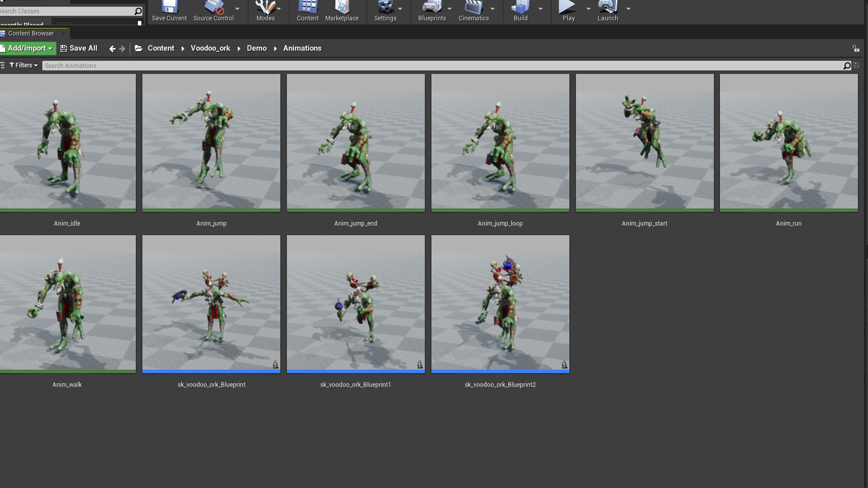Expand Blueprints dropdown arrow

point(449,9)
